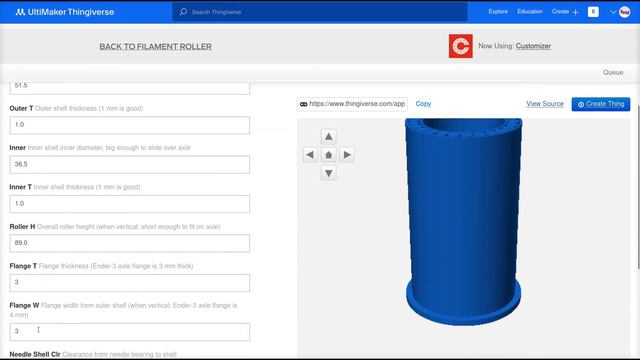The image size is (640, 360).
Task: Rotate the preview left with arrow
Action: pos(310,155)
